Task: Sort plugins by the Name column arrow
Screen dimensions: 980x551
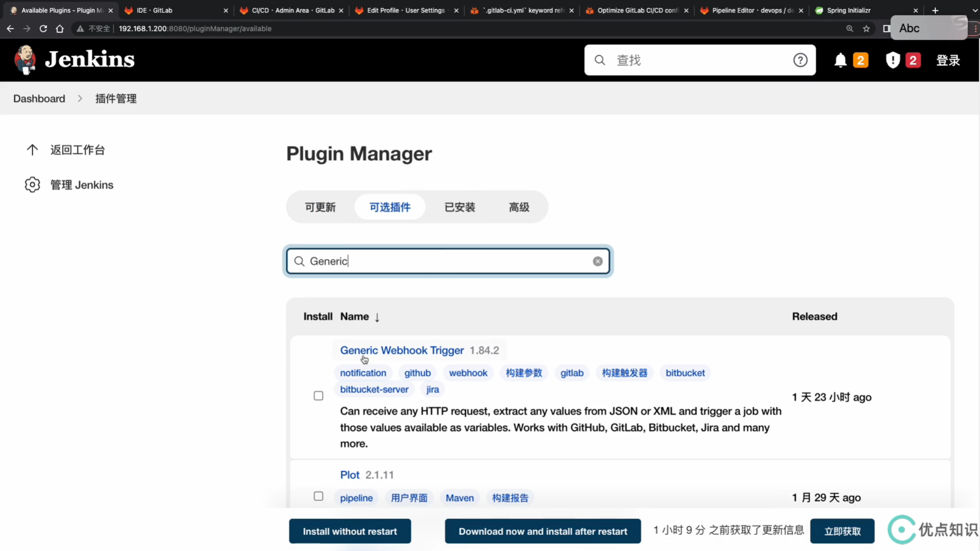Action: [377, 317]
